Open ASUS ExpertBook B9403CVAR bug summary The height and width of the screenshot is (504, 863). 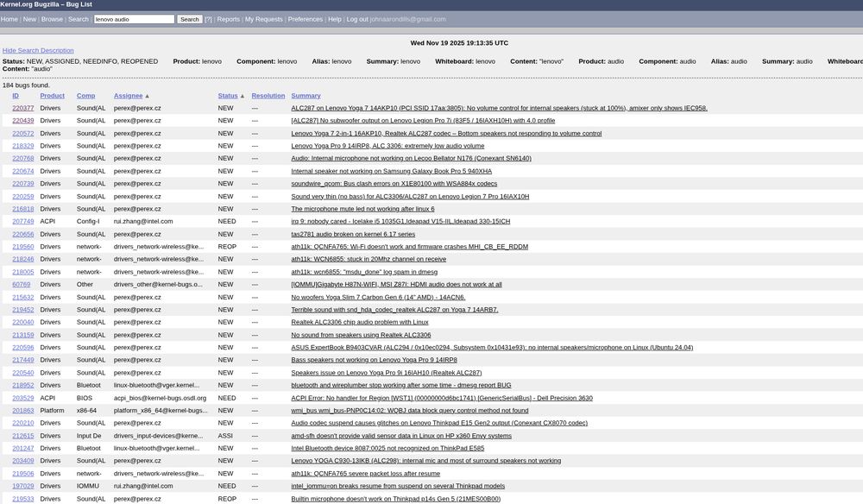click(x=492, y=348)
